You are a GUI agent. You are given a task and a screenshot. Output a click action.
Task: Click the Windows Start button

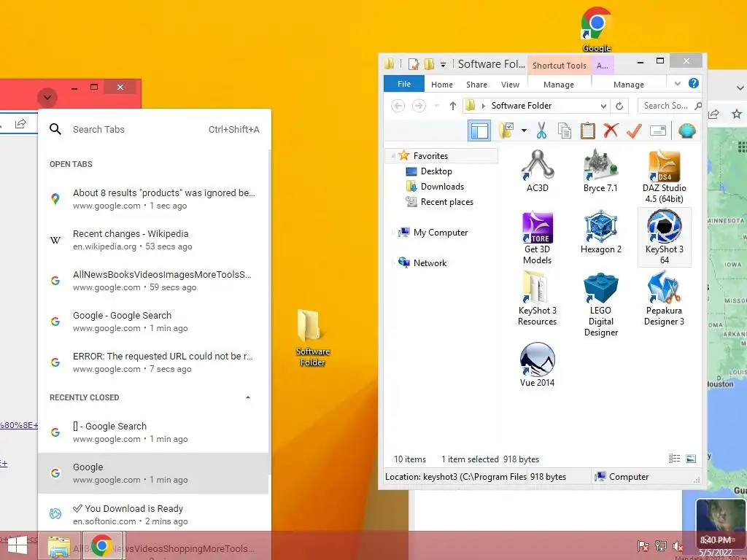click(x=18, y=545)
